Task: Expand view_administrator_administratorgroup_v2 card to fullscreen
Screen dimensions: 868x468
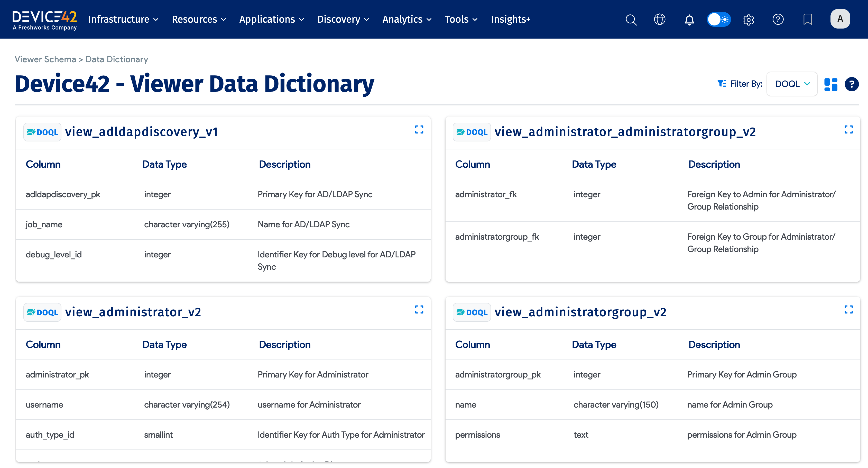Action: pos(848,130)
